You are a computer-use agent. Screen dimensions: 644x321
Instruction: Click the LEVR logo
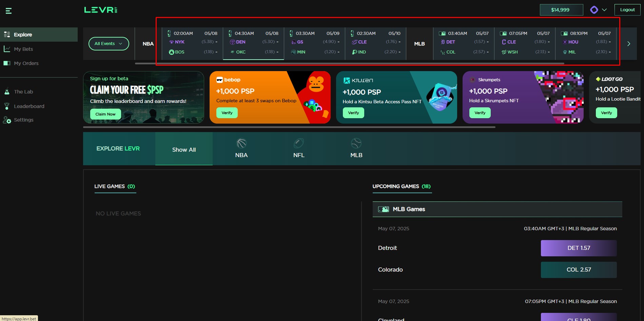(100, 10)
